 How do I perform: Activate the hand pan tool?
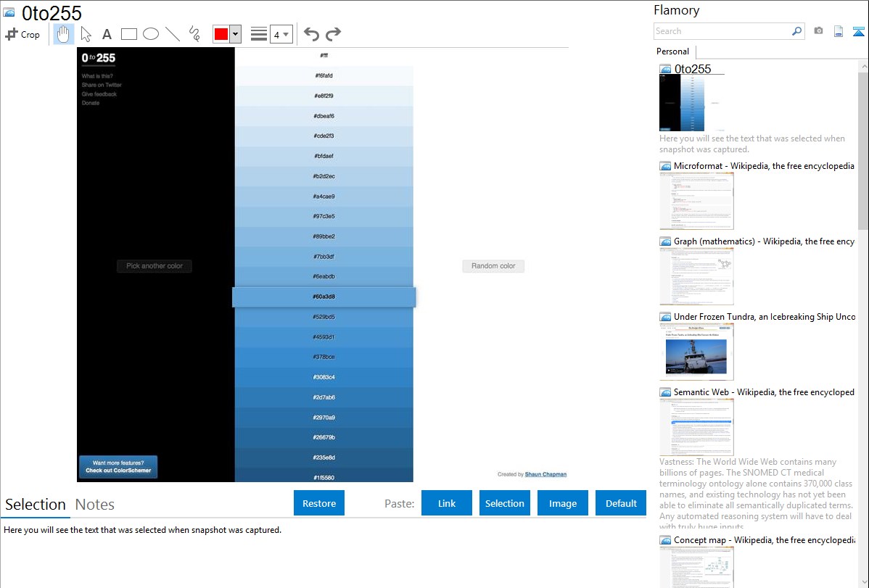click(63, 34)
